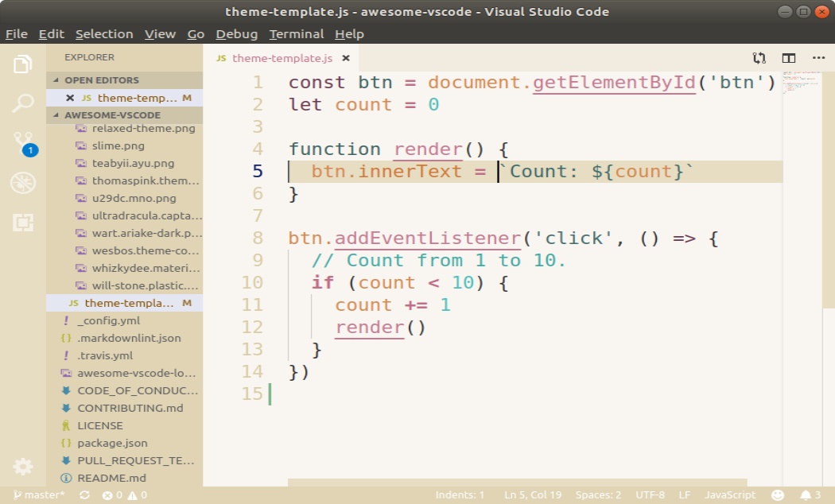Close the theme-template.js editor tab

pos(346,58)
